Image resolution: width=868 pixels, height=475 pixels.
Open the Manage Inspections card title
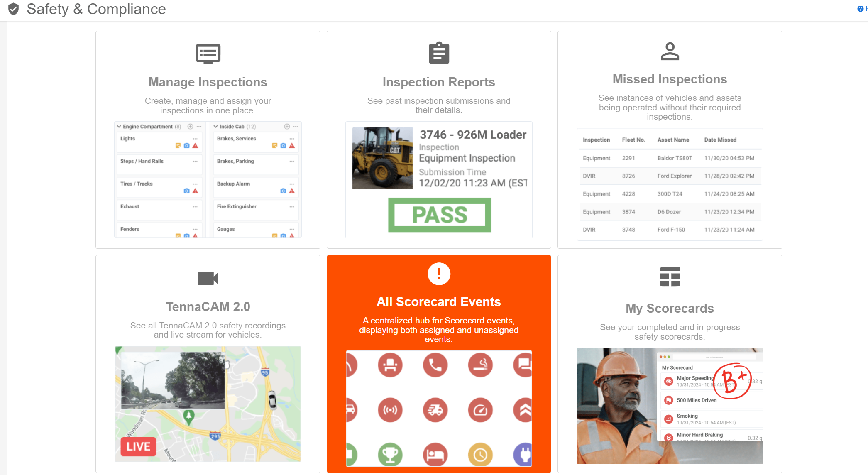point(208,82)
